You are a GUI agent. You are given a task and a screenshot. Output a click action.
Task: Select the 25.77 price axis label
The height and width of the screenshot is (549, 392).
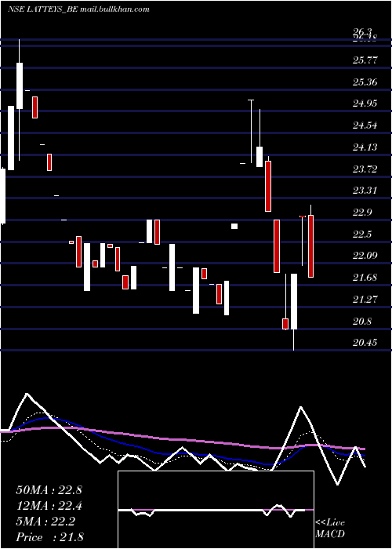[x=365, y=60]
